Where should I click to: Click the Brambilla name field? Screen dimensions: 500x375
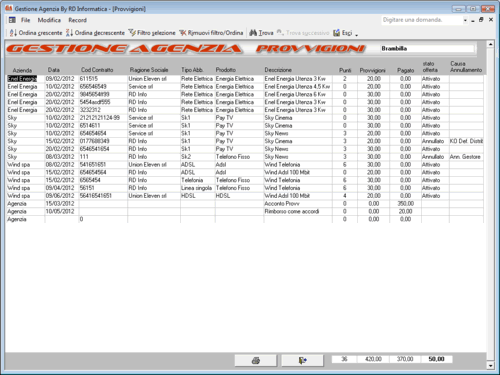(427, 49)
